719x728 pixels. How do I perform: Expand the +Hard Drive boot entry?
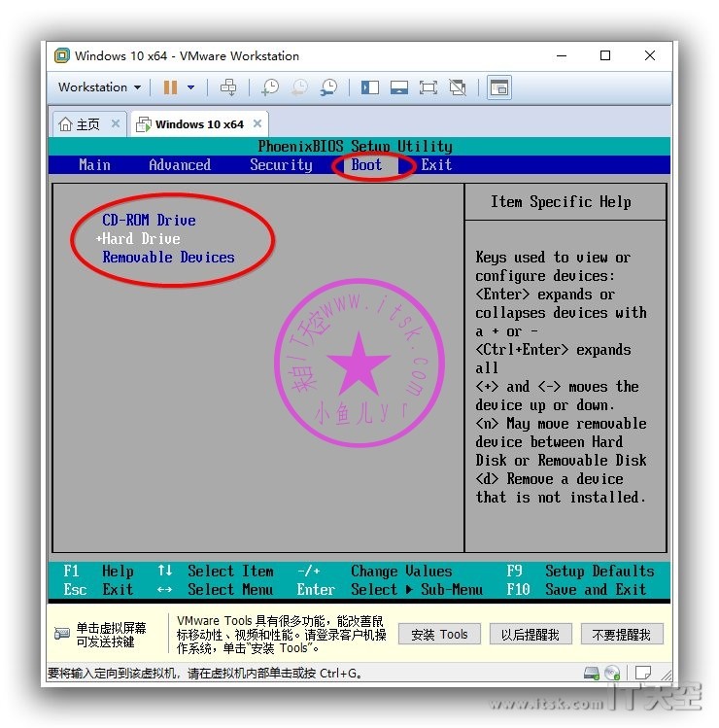(x=138, y=239)
